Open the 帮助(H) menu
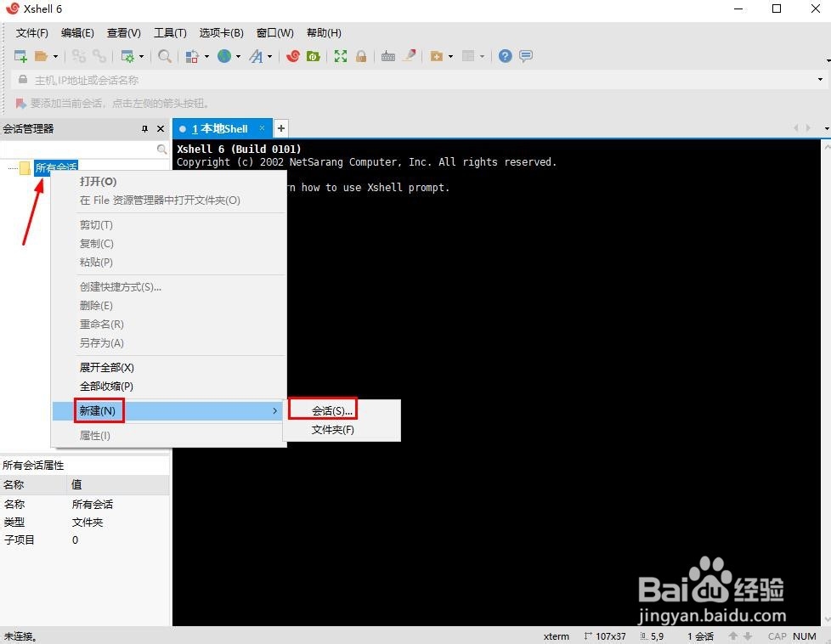831x644 pixels. point(324,33)
